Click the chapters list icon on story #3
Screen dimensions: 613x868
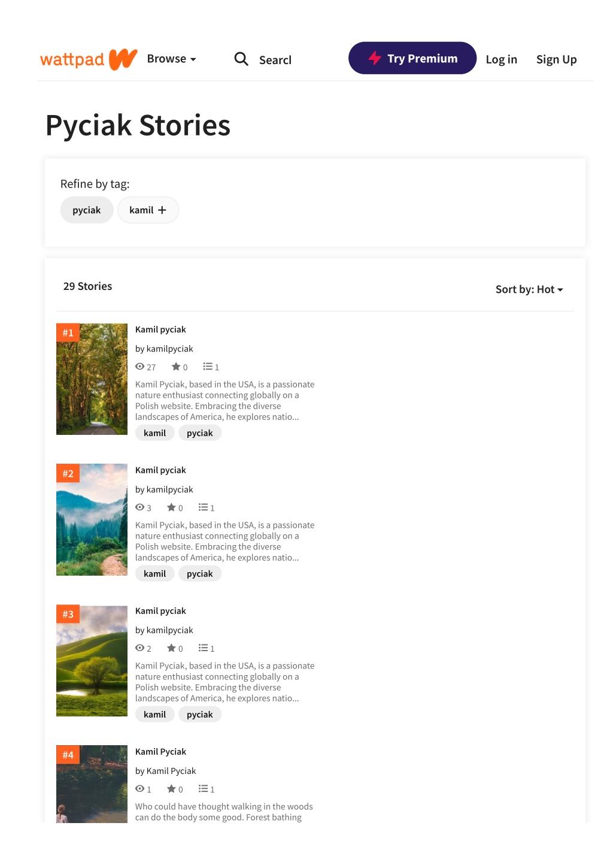point(203,648)
